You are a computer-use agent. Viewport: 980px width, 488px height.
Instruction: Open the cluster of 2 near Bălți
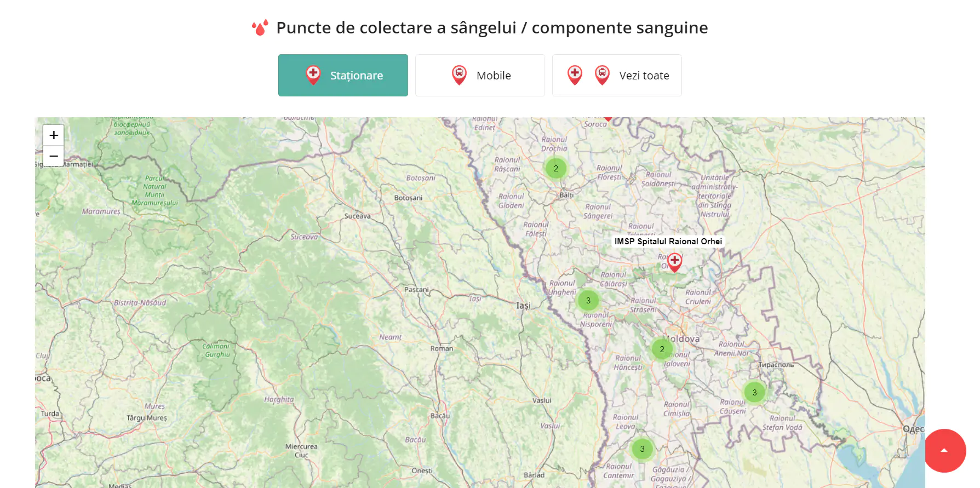tap(556, 168)
